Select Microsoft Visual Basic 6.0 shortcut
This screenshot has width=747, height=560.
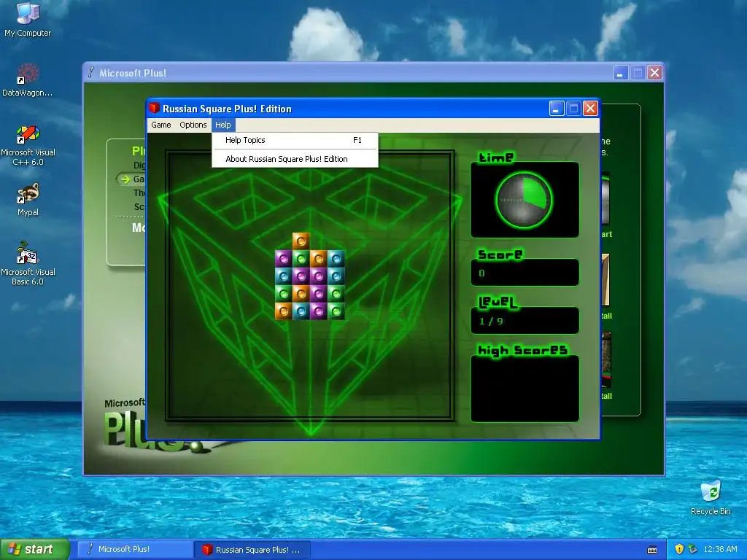28,263
